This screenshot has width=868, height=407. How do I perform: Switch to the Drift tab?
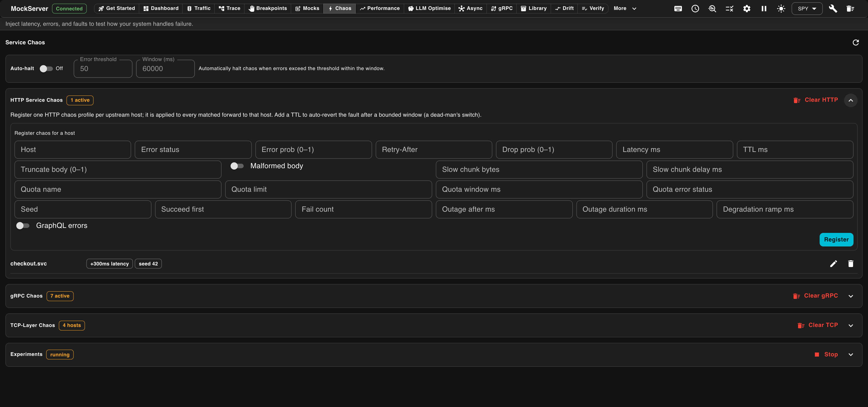click(564, 8)
